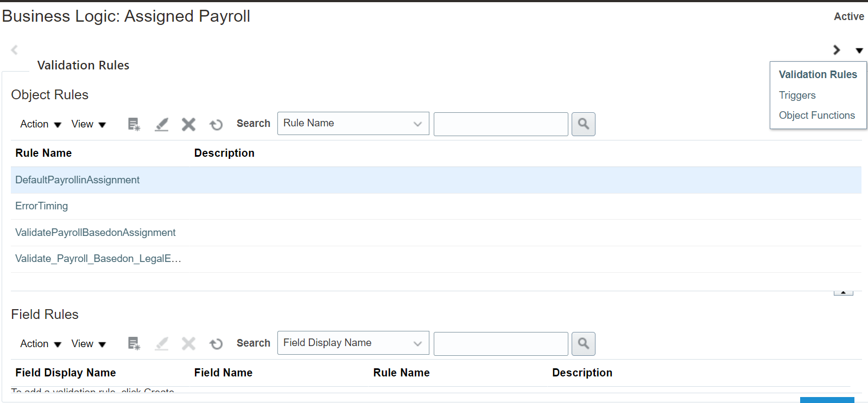The width and height of the screenshot is (868, 403).
Task: Click the delete X icon in Object Rules
Action: [x=188, y=124]
